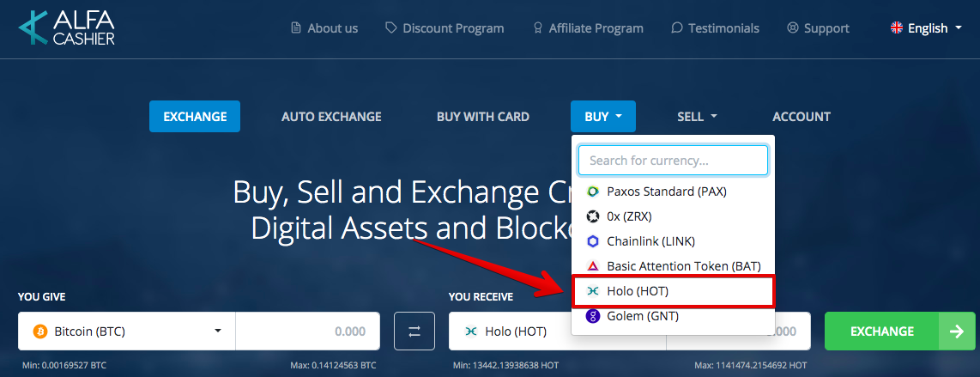
Task: Open the Discount Program page
Action: coord(445,28)
